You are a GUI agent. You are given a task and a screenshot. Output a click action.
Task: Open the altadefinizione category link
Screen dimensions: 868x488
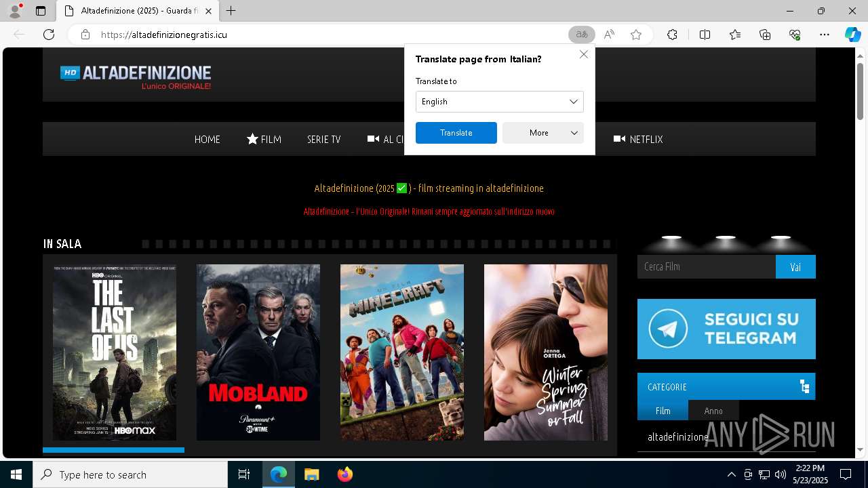pos(678,437)
